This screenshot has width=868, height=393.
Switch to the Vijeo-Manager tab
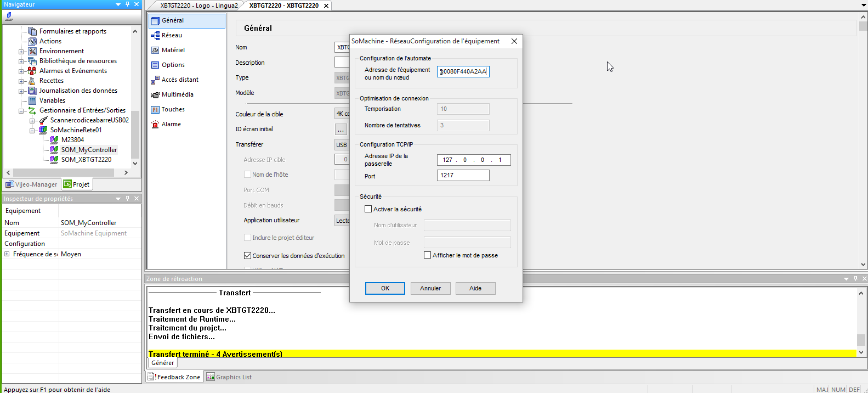pos(32,184)
